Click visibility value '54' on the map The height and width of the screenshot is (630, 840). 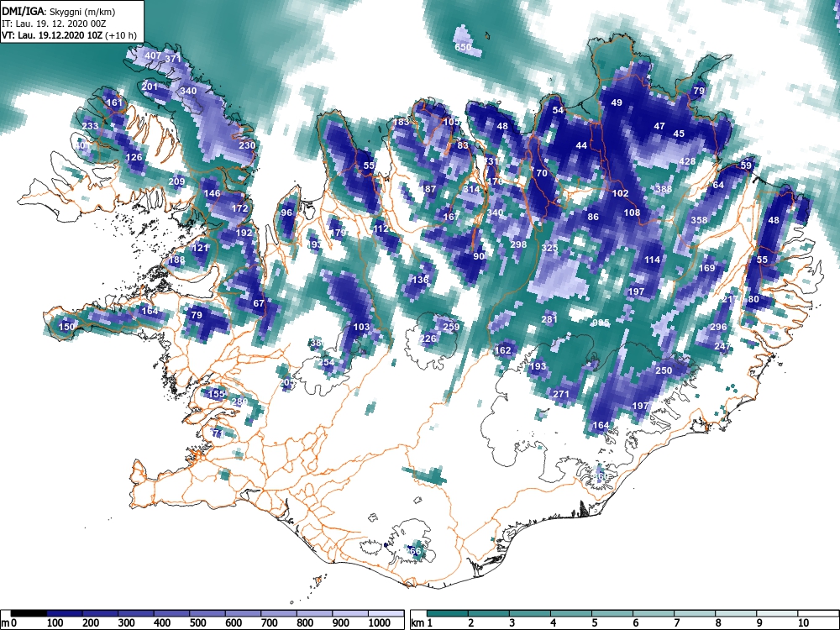(559, 110)
